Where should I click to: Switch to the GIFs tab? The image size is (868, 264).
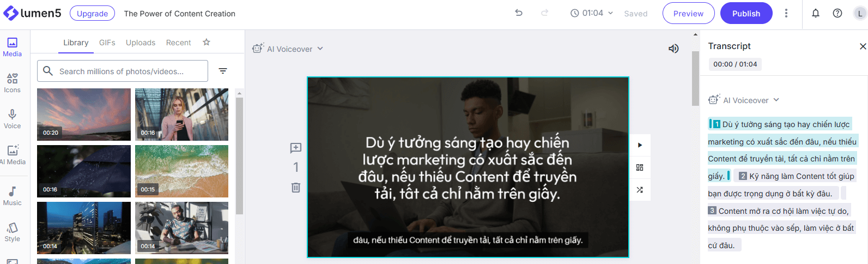point(107,43)
